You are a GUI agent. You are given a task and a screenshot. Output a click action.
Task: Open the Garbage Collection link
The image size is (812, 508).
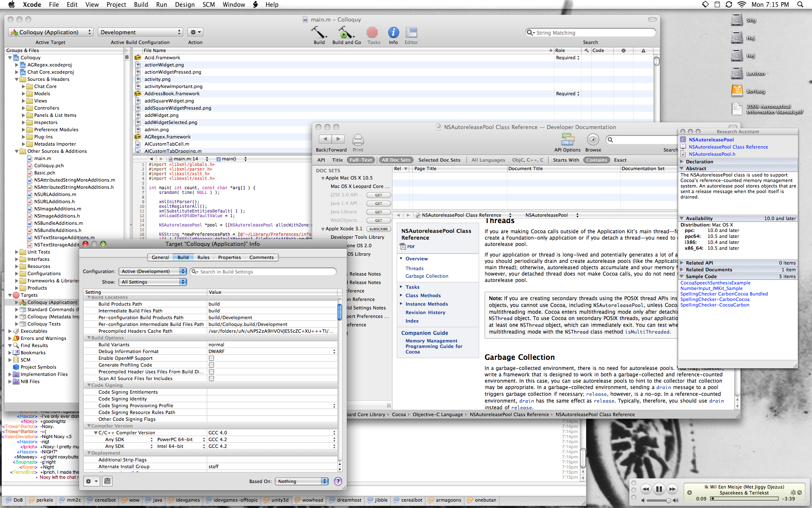pyautogui.click(x=427, y=276)
